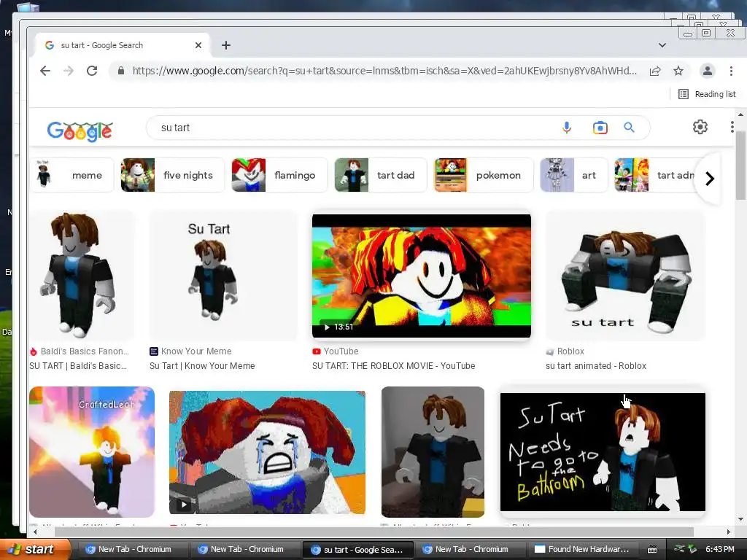Viewport: 747px width, 560px height.
Task: Open Su Tart | Know Your Meme link
Action: (x=202, y=366)
